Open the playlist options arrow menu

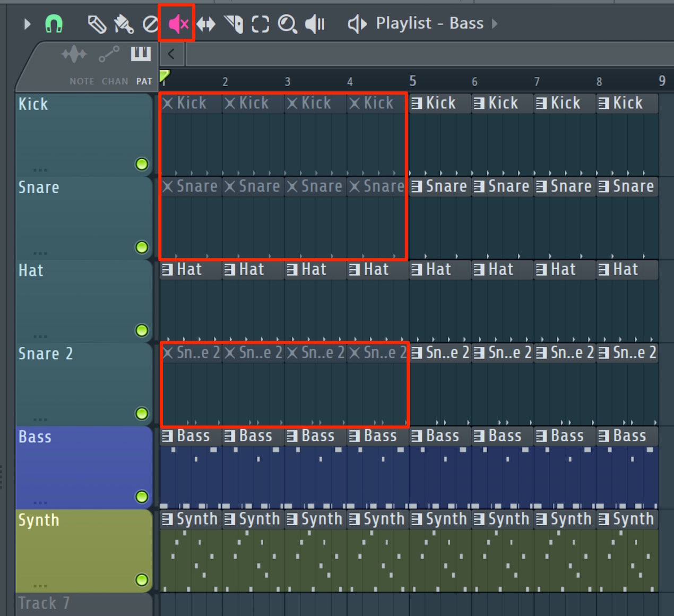click(x=28, y=24)
